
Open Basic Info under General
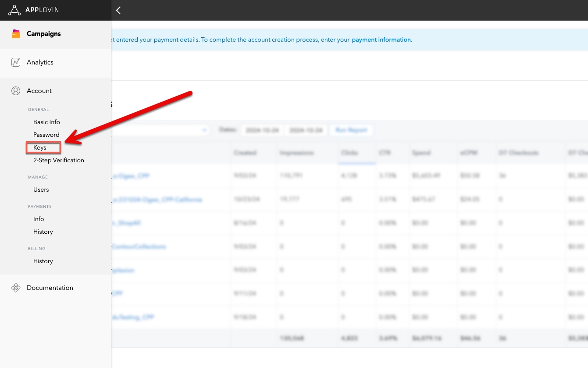pyautogui.click(x=46, y=122)
